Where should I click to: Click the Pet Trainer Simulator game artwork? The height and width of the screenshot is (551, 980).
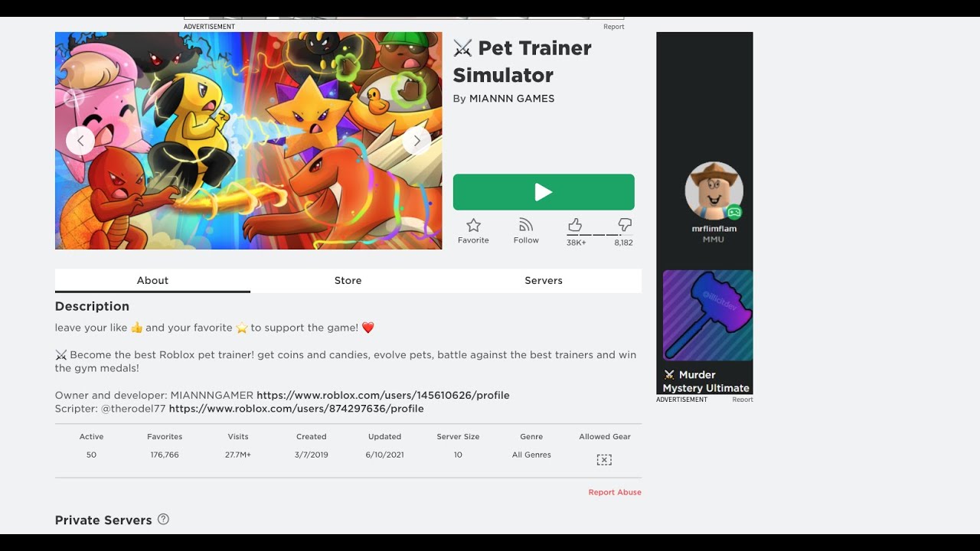(x=249, y=141)
